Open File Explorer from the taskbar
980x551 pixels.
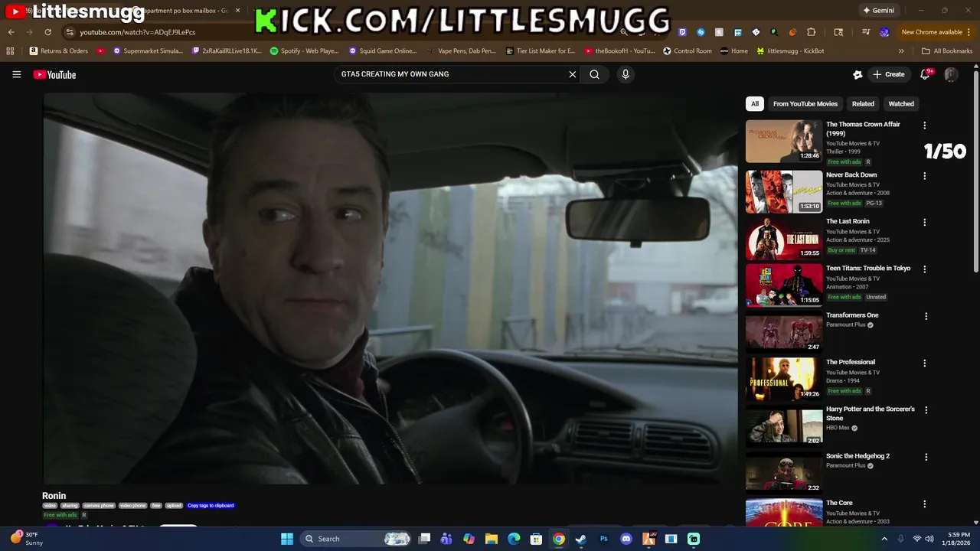tap(492, 539)
